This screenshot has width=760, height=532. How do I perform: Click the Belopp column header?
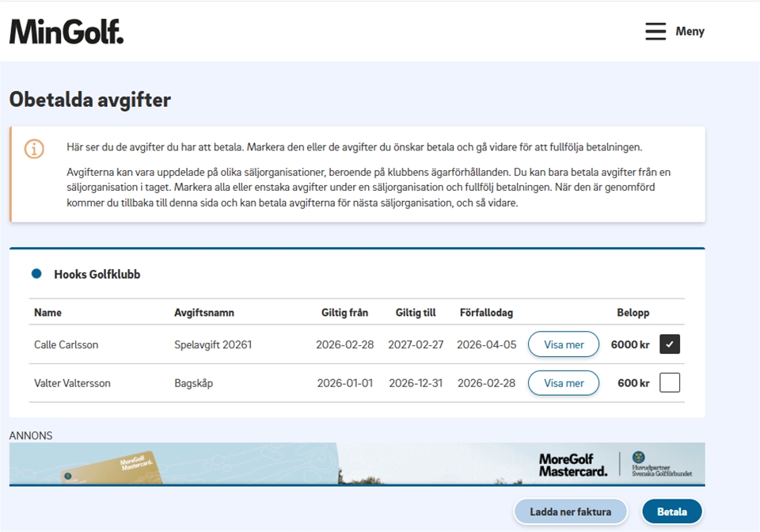pyautogui.click(x=633, y=313)
